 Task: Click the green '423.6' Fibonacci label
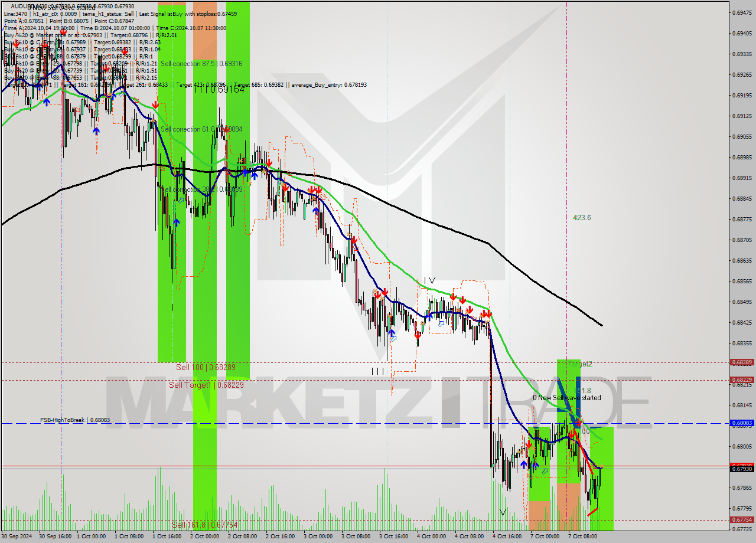[x=582, y=218]
